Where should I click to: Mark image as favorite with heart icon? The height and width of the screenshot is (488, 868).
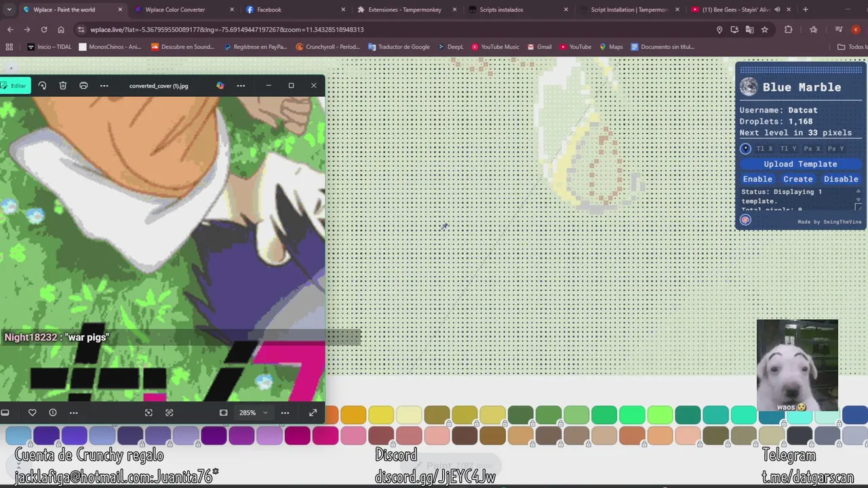(32, 412)
